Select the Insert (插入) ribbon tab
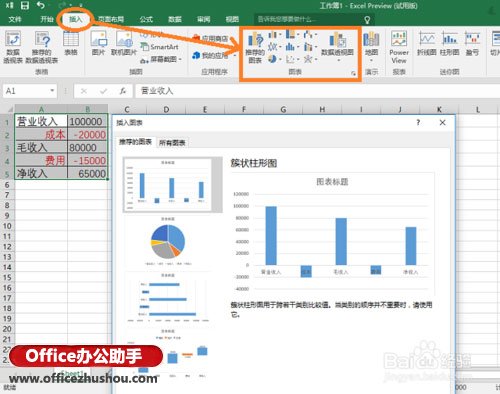Viewport: 500px width, 394px height. click(75, 19)
